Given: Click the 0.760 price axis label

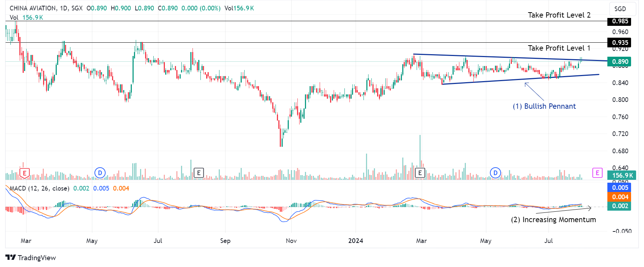Looking at the screenshot, I should tap(620, 117).
